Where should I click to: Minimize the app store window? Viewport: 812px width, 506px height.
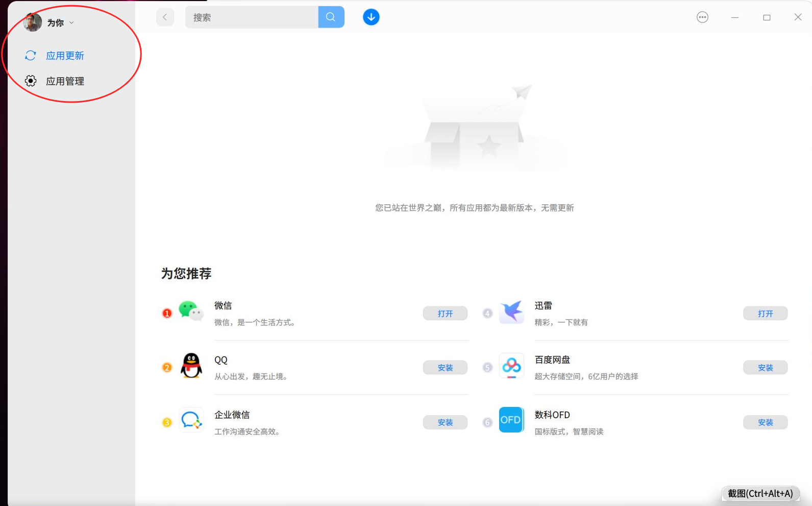tap(735, 17)
